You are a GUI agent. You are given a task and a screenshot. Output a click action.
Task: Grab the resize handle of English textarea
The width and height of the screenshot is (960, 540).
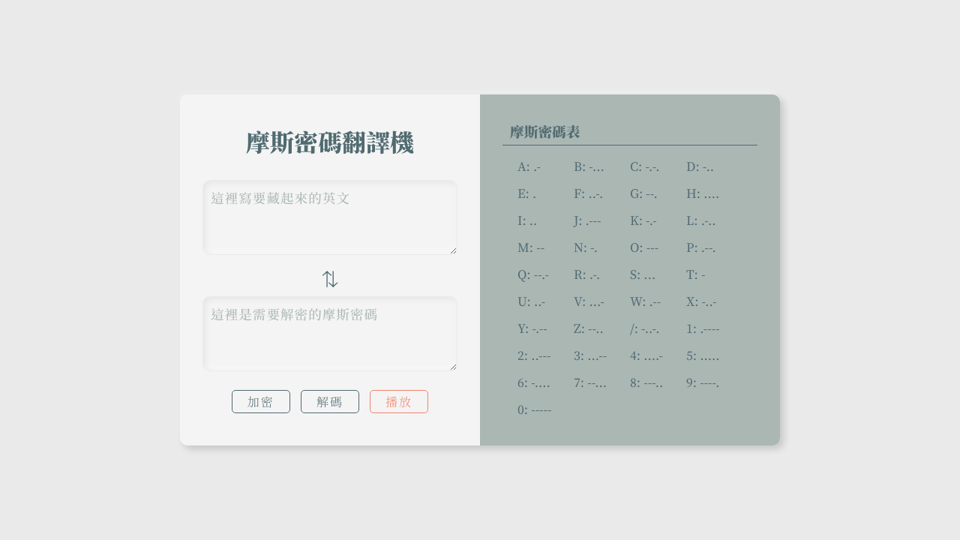[x=453, y=250]
